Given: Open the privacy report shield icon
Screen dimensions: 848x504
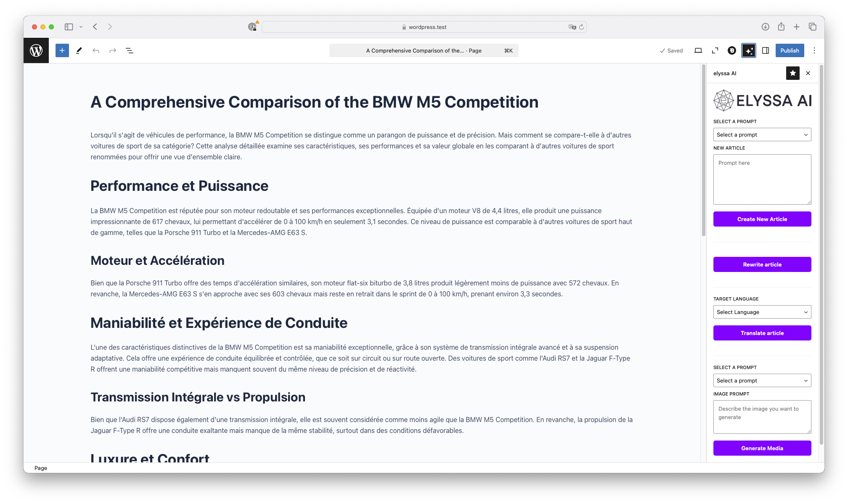Looking at the screenshot, I should 252,27.
